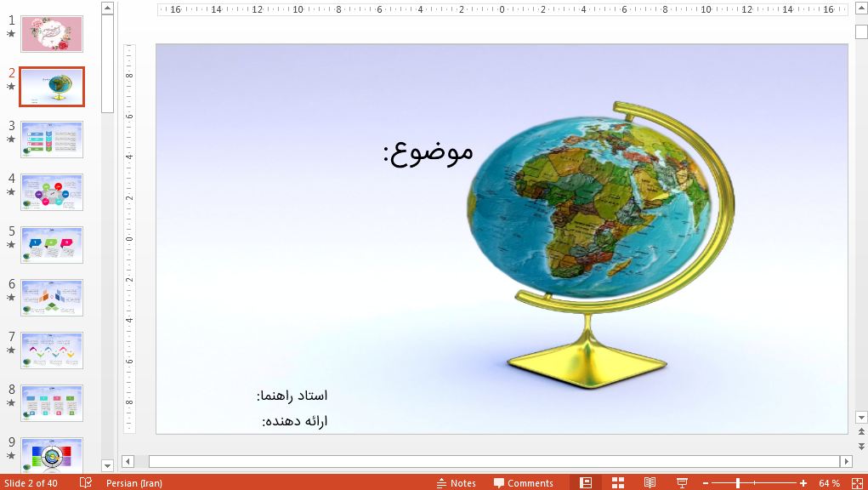
Task: Click the 64 % zoom percentage
Action: click(x=828, y=482)
